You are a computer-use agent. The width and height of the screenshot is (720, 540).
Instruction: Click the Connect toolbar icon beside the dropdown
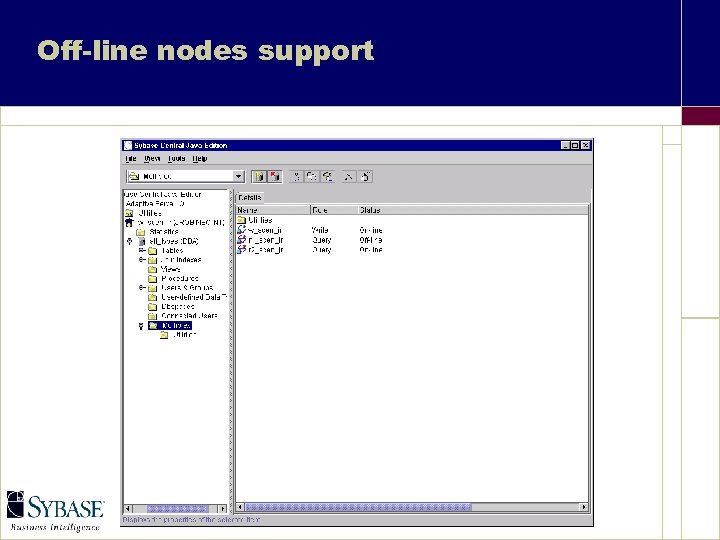pos(259,177)
